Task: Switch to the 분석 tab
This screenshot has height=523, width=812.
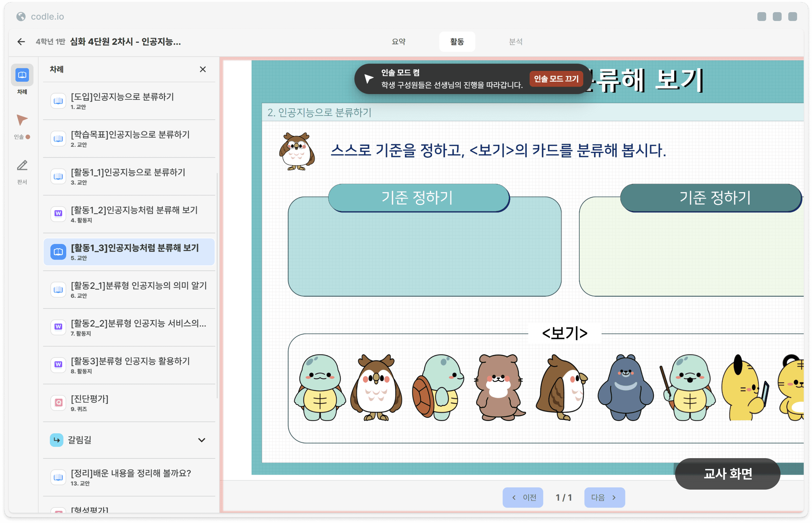Action: click(515, 41)
